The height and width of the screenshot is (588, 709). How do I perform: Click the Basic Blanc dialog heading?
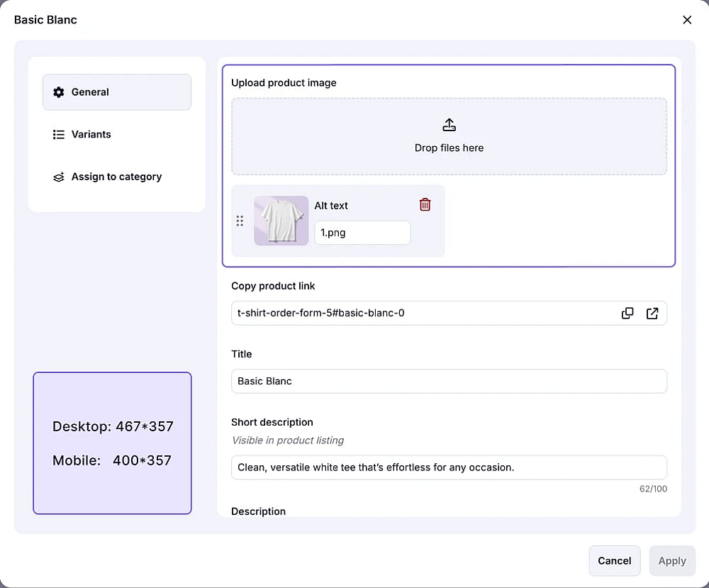tap(45, 20)
